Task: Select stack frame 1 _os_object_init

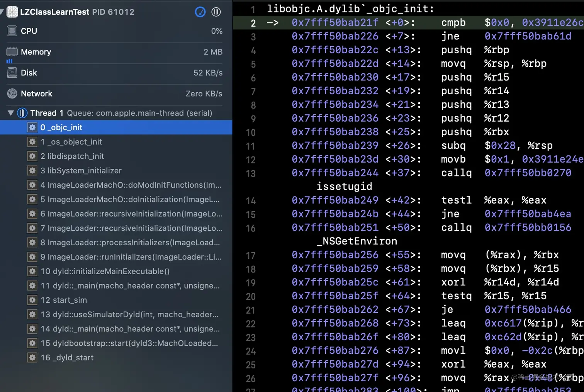Action: (x=116, y=142)
